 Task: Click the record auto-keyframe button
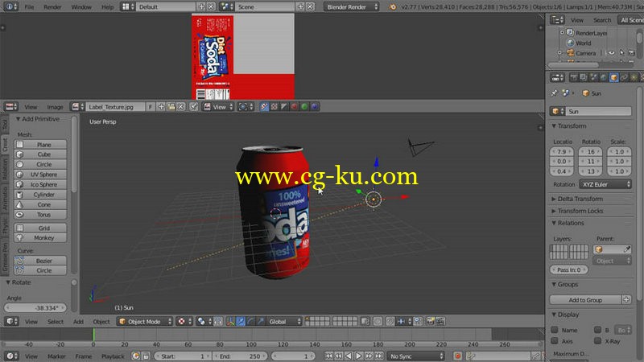pos(457,356)
